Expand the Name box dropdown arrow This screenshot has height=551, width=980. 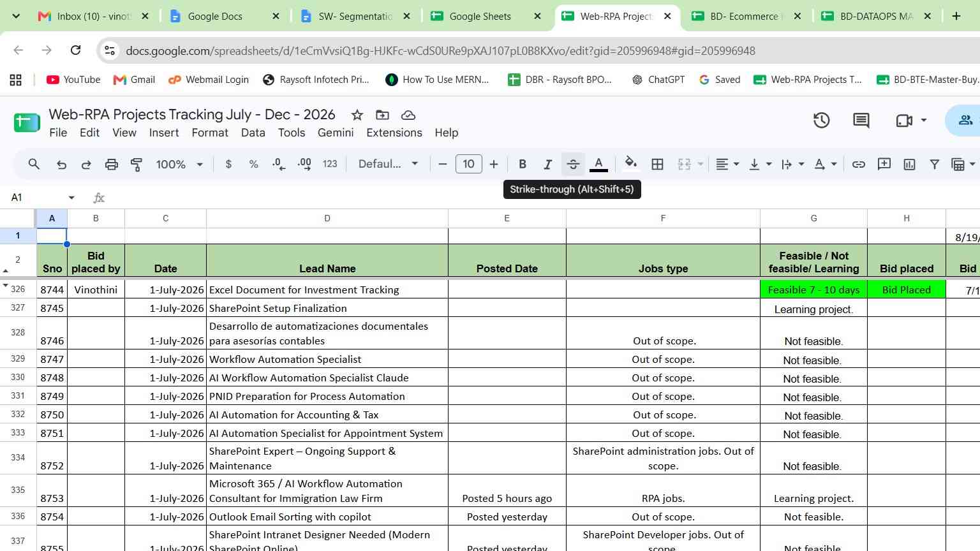click(71, 198)
